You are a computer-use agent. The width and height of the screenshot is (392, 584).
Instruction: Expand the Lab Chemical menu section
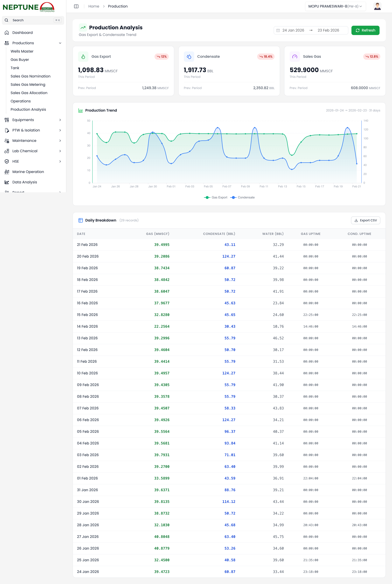60,151
